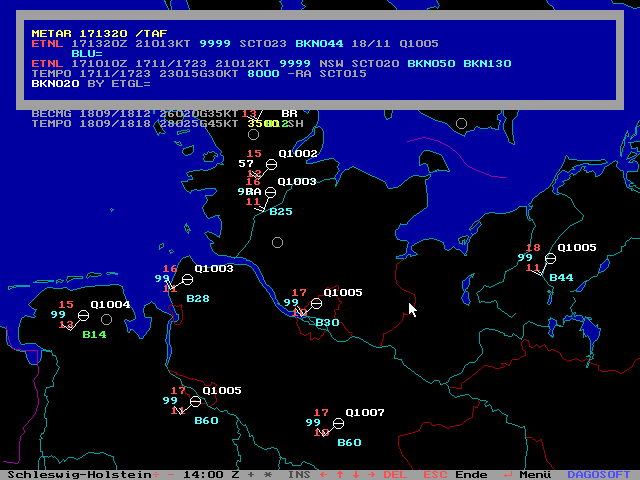Select the empty station circle below B25

278,242
